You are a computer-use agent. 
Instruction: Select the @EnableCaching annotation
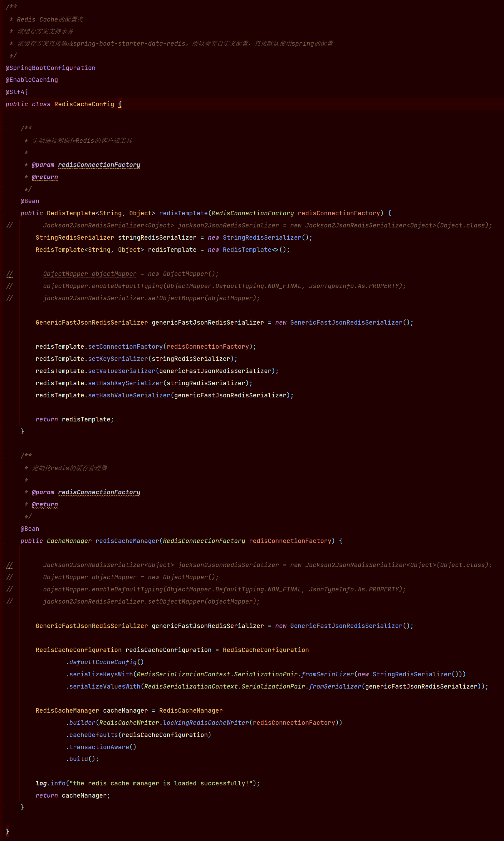click(32, 80)
